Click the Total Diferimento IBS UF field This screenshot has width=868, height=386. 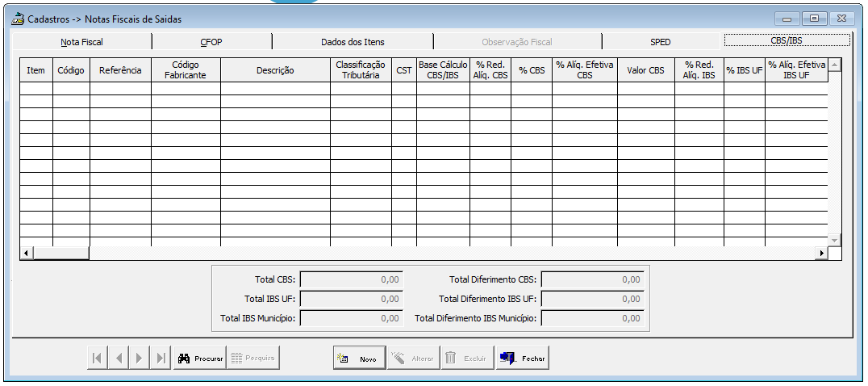coord(592,299)
